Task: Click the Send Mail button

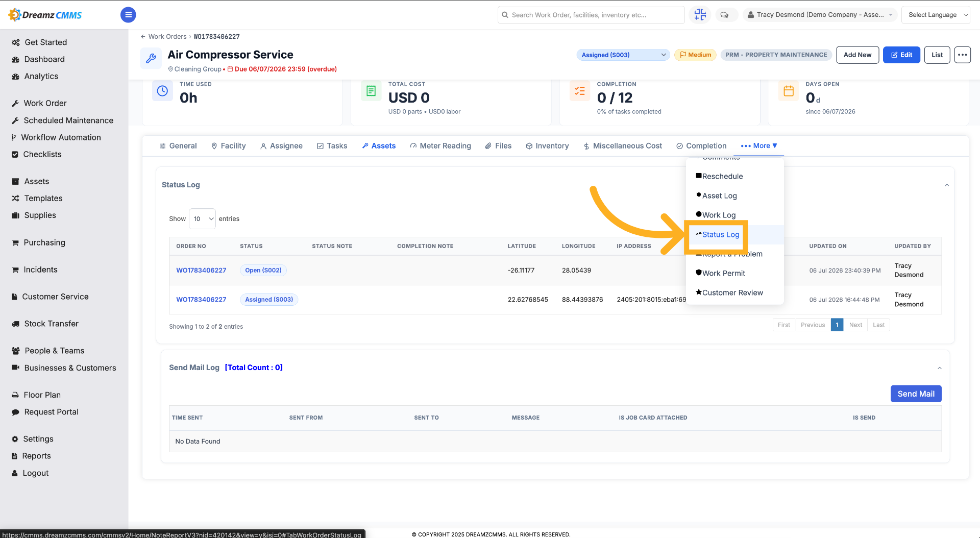Action: click(x=916, y=394)
